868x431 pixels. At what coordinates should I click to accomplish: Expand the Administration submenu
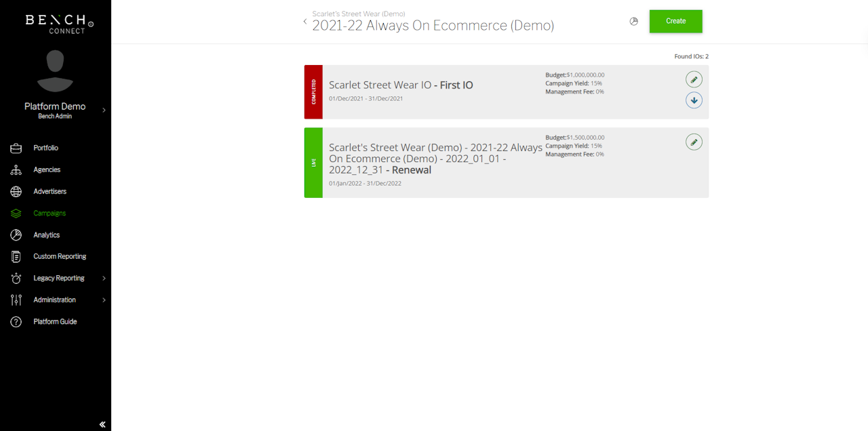pyautogui.click(x=104, y=300)
